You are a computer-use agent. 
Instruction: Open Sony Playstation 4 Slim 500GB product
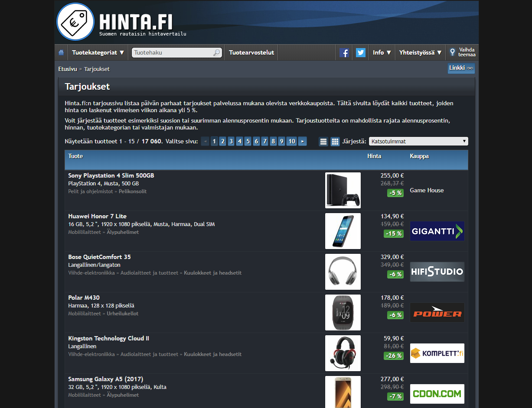(x=111, y=175)
